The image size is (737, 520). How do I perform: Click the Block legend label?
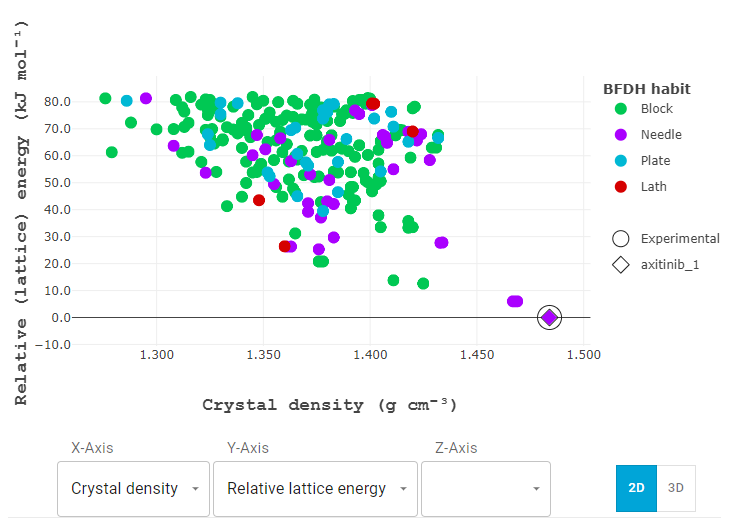(x=657, y=109)
